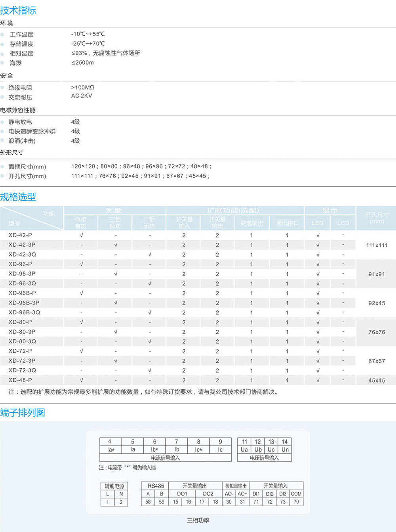Click the 端子排列图 section heading

pyautogui.click(x=23, y=413)
